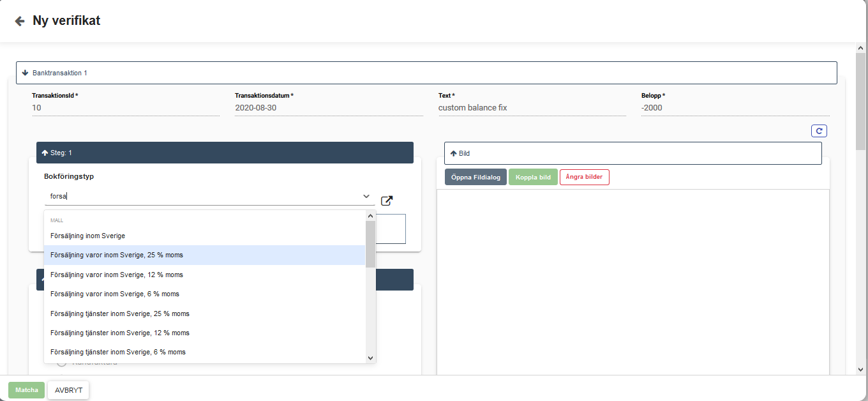Pick Försäljning varor inom Sverige, 12 % moms
Screen dimensions: 868x401
117,275
